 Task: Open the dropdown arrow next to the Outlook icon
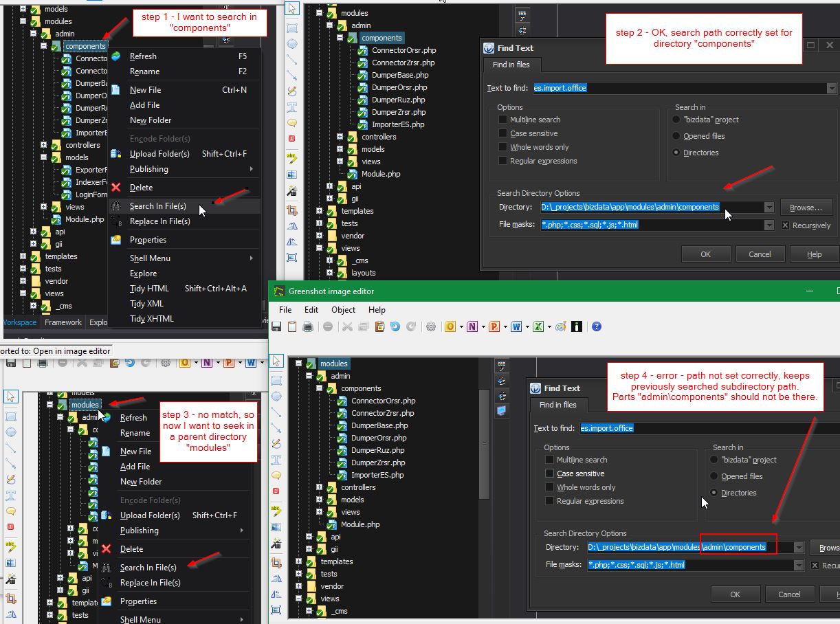[x=461, y=327]
